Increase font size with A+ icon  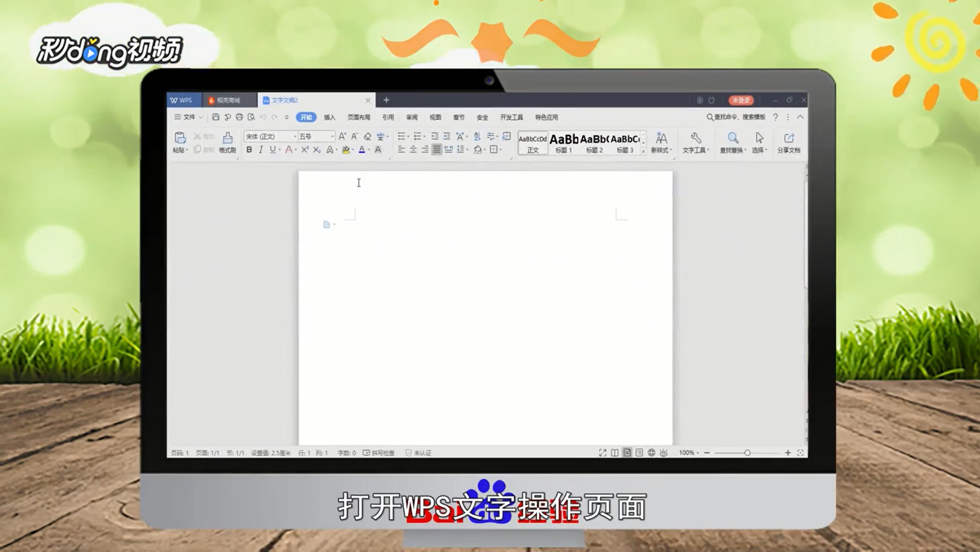click(342, 136)
